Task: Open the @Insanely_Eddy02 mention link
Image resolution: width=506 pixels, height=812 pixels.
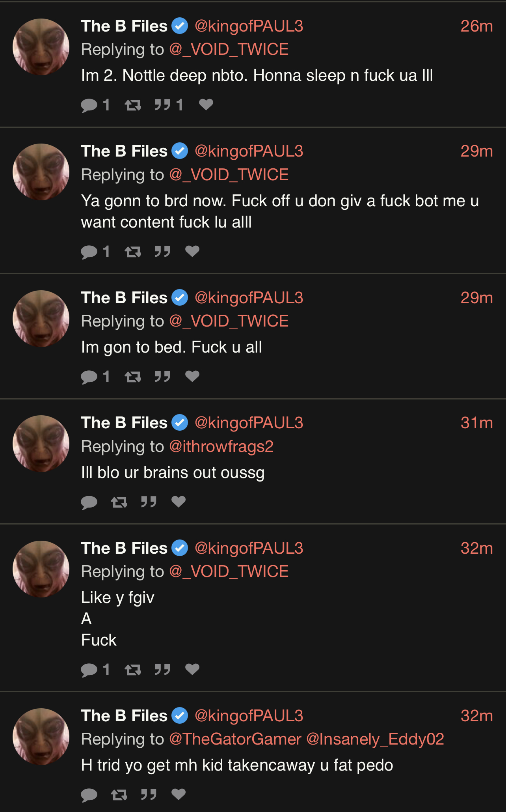Action: tap(375, 739)
